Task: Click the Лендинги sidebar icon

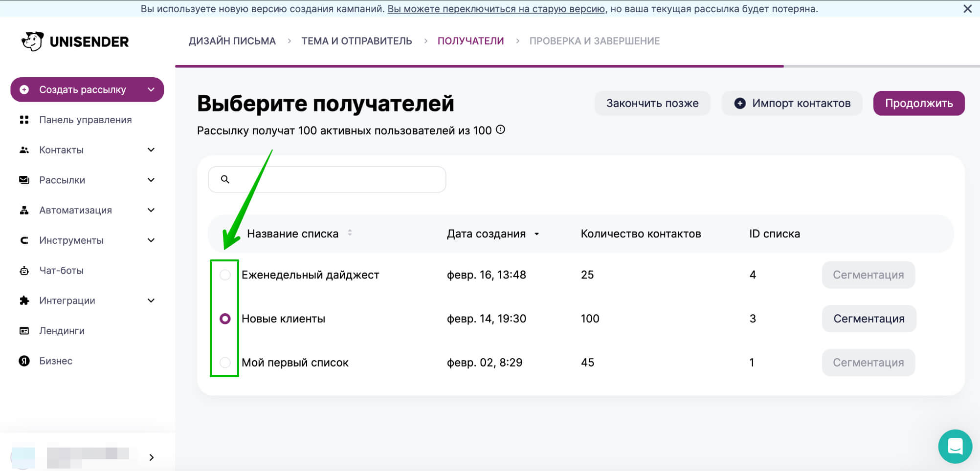Action: [24, 331]
